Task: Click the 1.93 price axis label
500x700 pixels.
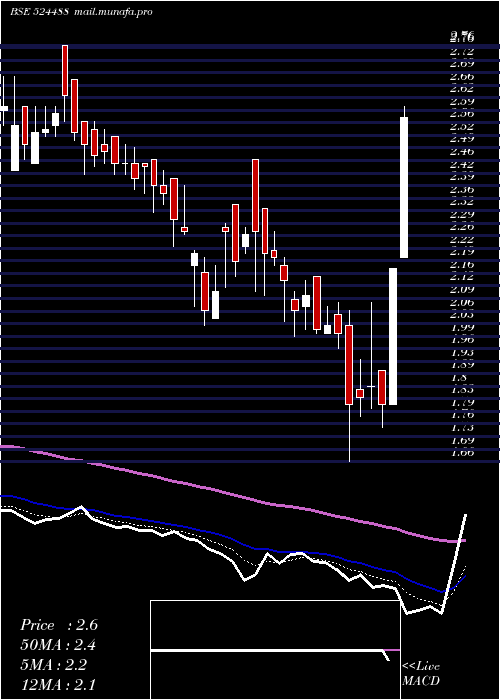Action: (462, 353)
